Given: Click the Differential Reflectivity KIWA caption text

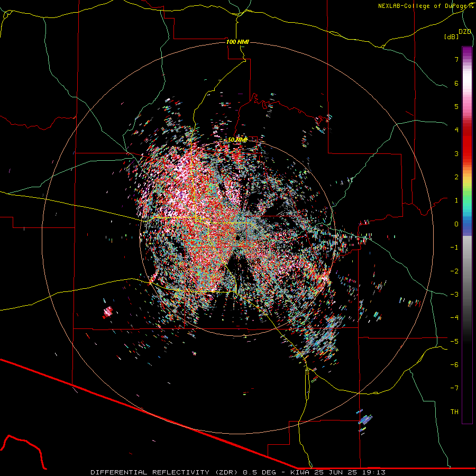Looking at the screenshot, I should [238, 472].
